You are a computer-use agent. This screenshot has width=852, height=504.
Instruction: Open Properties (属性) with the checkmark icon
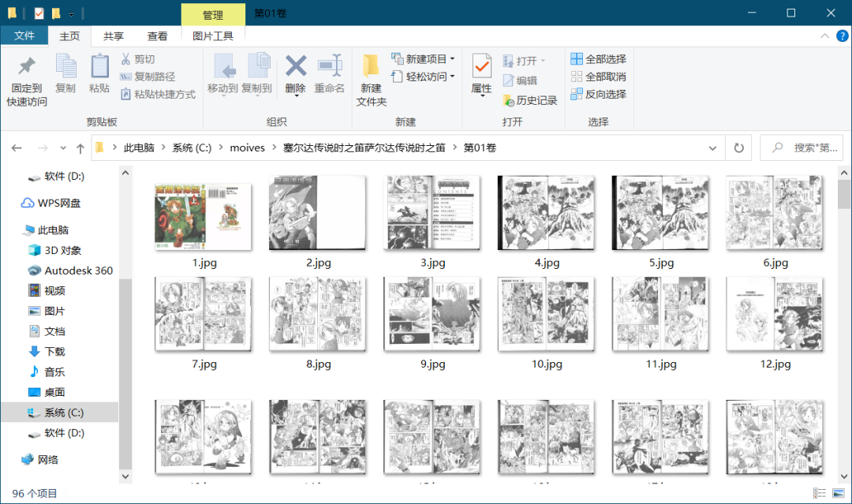pos(481,74)
